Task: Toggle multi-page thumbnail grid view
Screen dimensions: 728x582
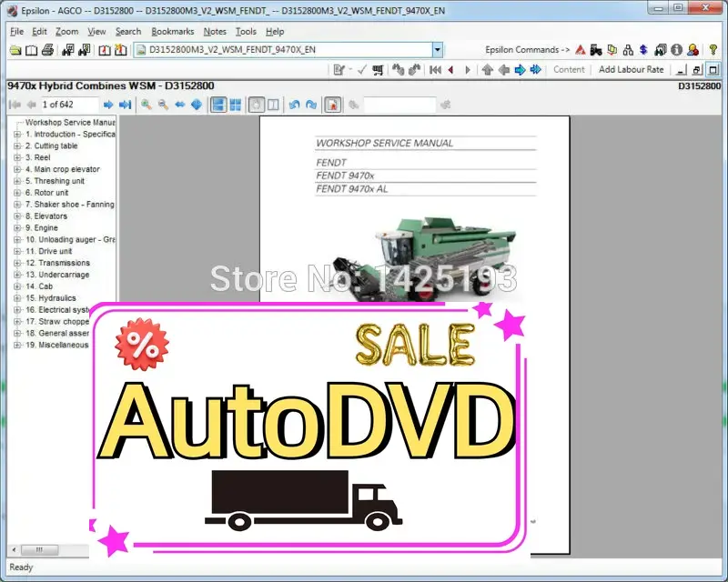Action: pyautogui.click(x=236, y=105)
